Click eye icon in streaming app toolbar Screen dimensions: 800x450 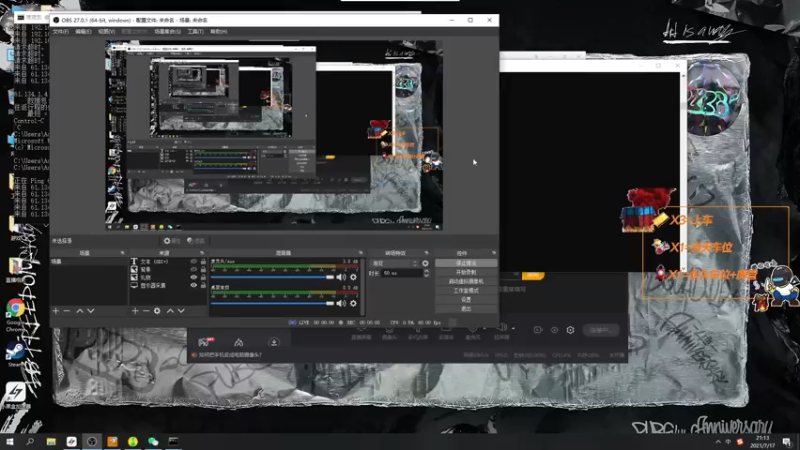pyautogui.click(x=554, y=330)
